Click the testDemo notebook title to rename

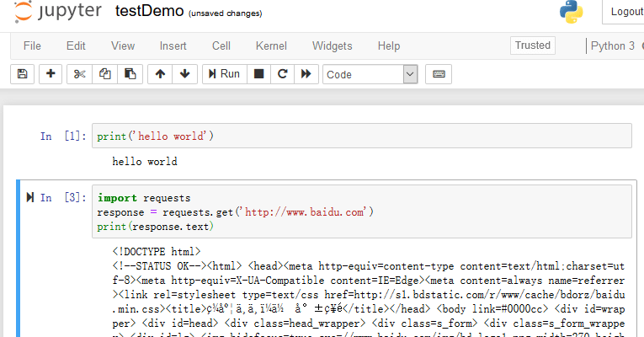pyautogui.click(x=149, y=11)
